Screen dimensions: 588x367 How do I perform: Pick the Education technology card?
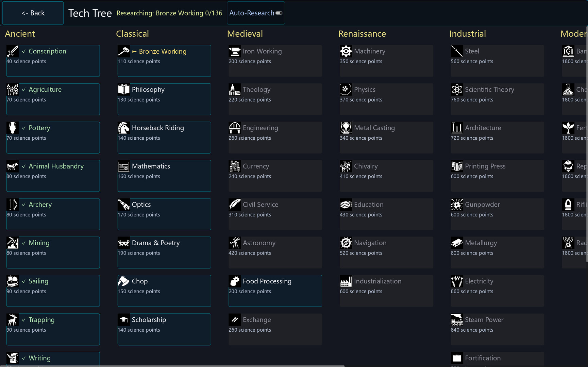coord(386,214)
